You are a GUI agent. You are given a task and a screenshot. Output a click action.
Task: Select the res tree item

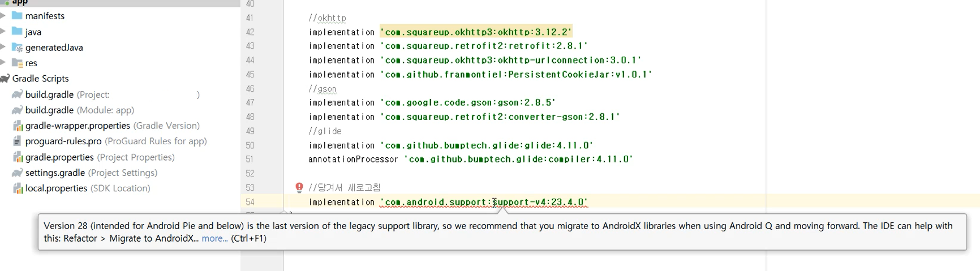(x=31, y=63)
